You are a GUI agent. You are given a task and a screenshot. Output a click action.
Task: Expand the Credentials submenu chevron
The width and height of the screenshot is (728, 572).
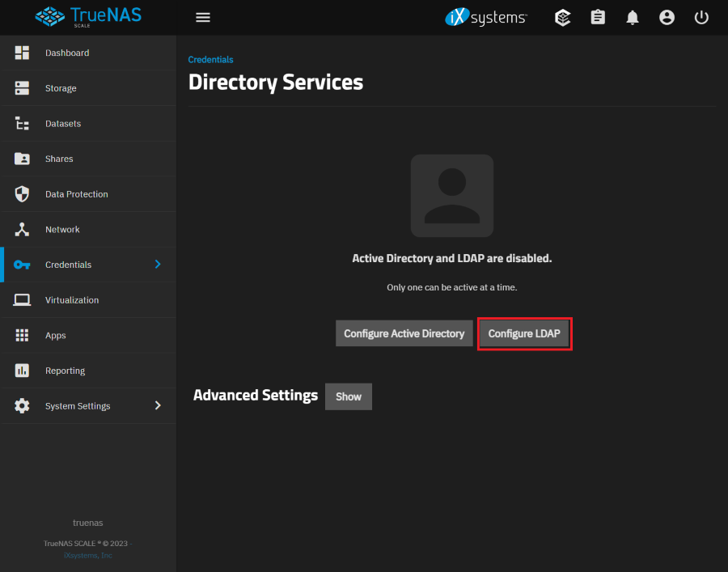click(x=158, y=265)
